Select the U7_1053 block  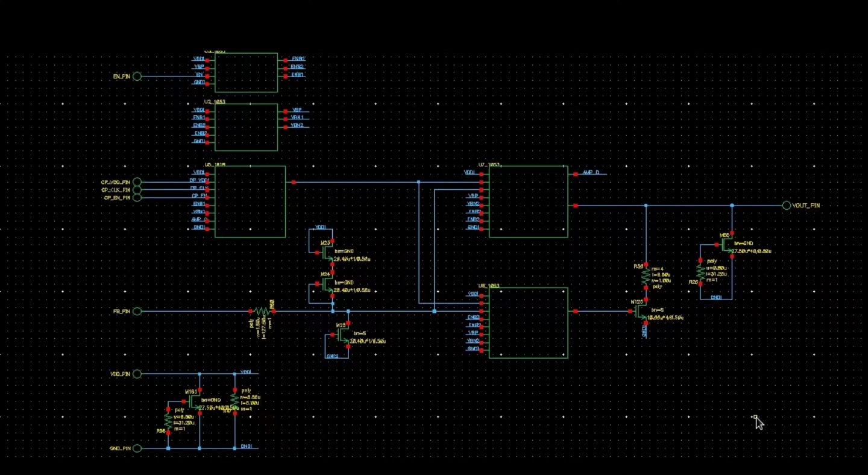tap(528, 201)
